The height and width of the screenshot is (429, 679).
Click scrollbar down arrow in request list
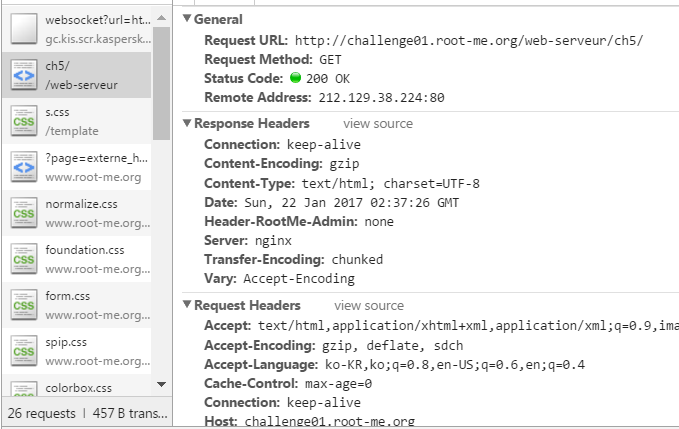click(x=162, y=384)
